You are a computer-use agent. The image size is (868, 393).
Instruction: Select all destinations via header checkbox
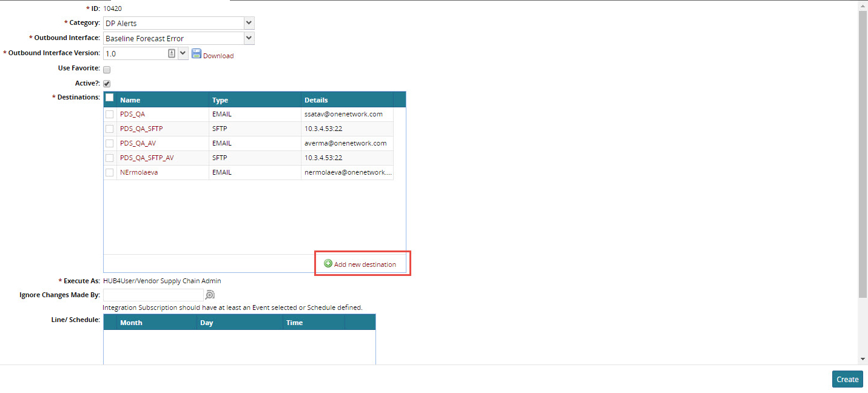(x=110, y=98)
